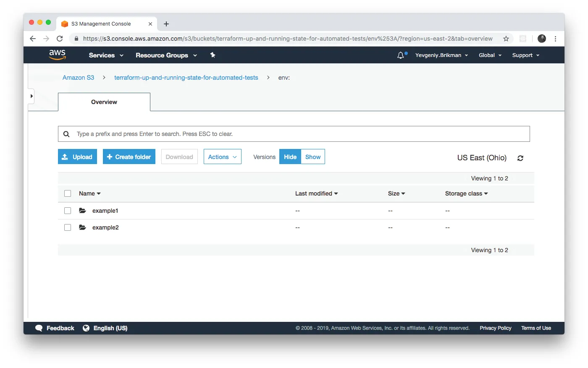Viewport: 588px width, 368px height.
Task: Click example2 folder icon
Action: pos(83,227)
